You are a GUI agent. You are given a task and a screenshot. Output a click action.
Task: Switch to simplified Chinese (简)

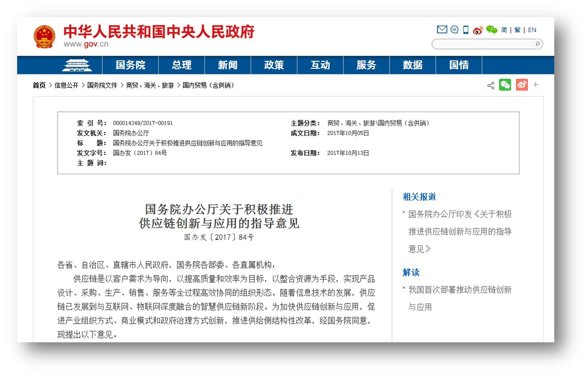click(x=504, y=30)
